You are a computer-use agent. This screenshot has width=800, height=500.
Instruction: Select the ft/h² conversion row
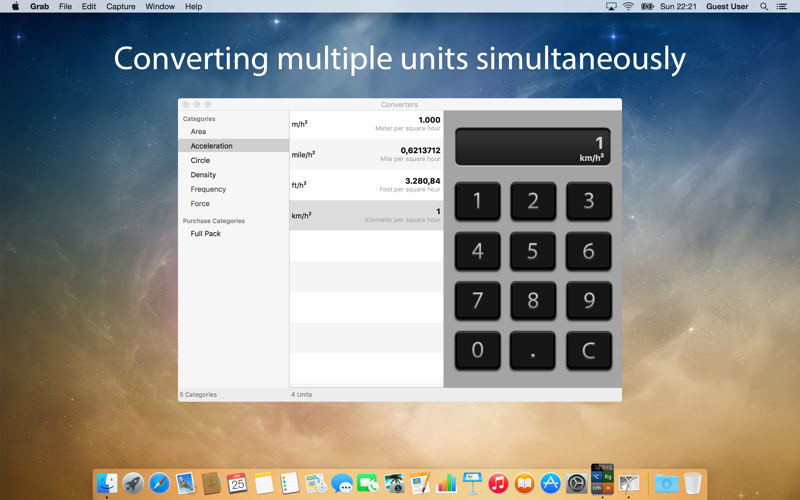366,185
